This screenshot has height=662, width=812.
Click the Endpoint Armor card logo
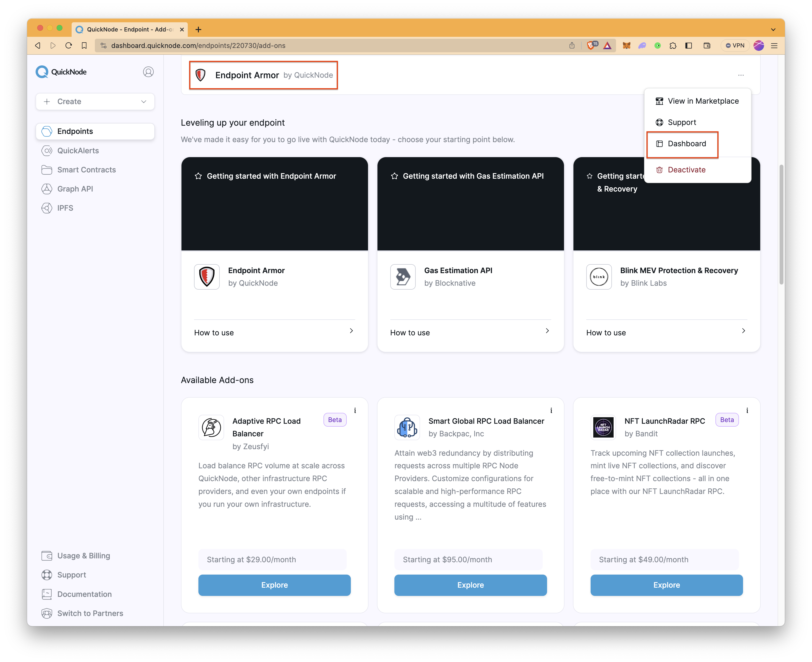(x=207, y=277)
